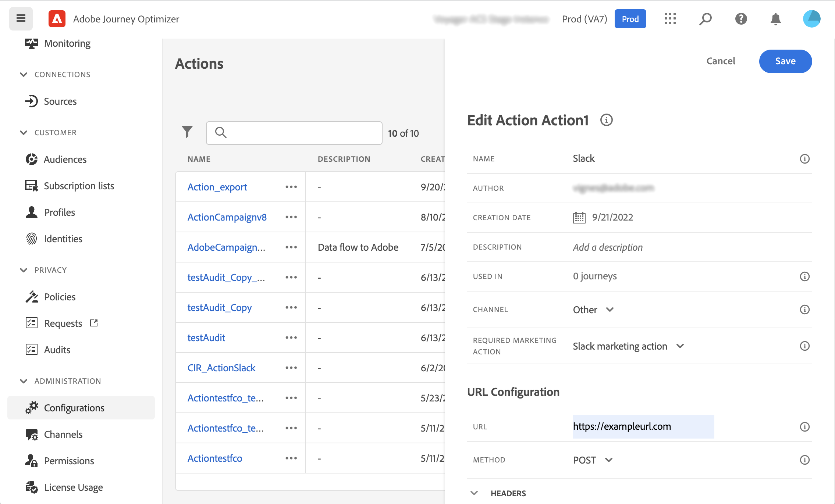Open Channels in the sidebar
The width and height of the screenshot is (835, 504).
click(63, 435)
